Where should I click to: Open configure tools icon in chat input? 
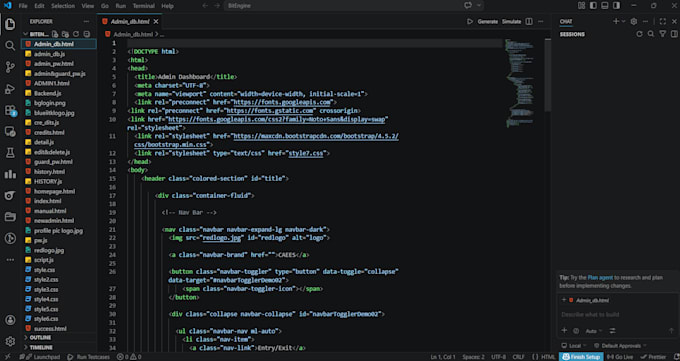pyautogui.click(x=612, y=331)
